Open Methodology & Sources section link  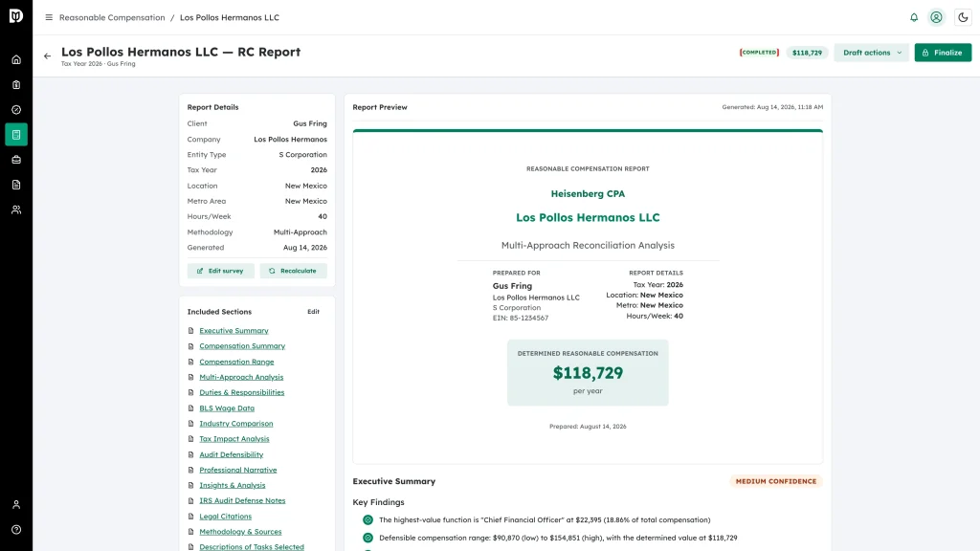[240, 532]
